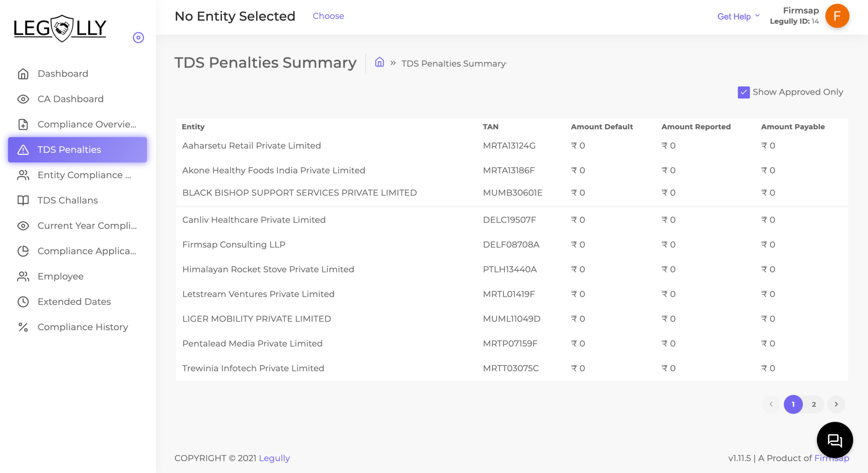
Task: Select LIGER MOBILITY PRIVATE LIMITED row
Action: pos(512,319)
